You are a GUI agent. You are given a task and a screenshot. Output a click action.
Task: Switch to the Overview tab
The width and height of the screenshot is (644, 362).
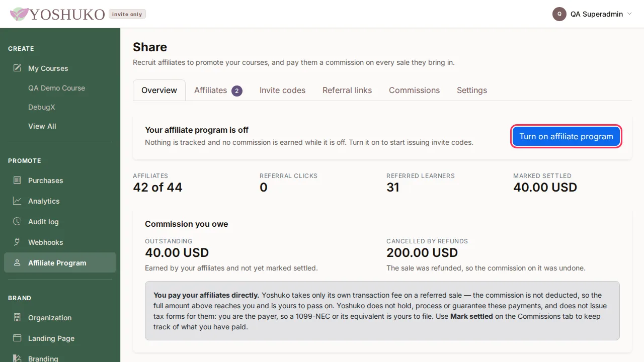pos(159,90)
